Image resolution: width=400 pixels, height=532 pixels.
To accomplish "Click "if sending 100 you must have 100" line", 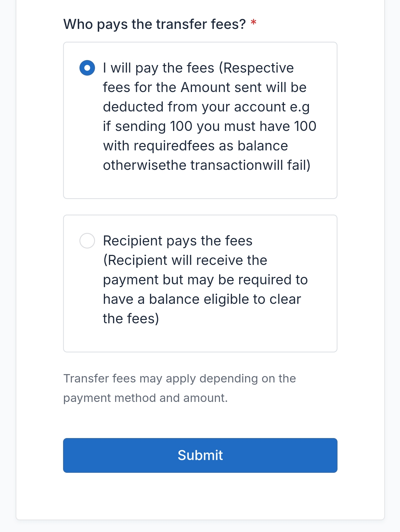I will pyautogui.click(x=209, y=126).
